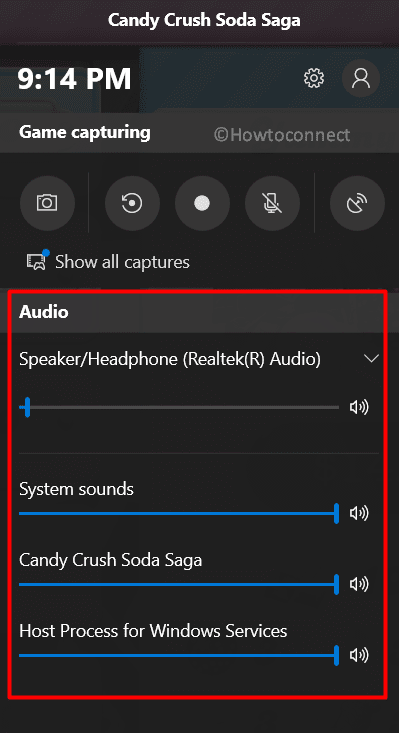Expand the audio output device chevron

tap(371, 359)
